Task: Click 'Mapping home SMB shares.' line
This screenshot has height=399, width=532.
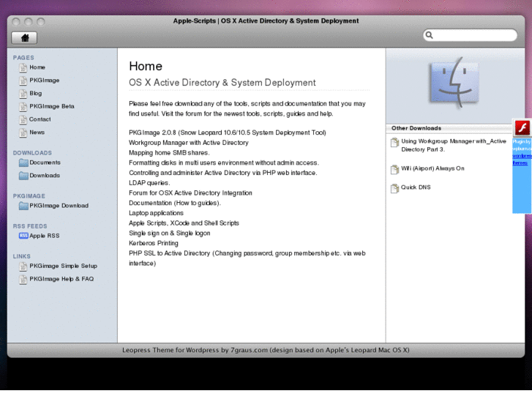Action: [169, 153]
